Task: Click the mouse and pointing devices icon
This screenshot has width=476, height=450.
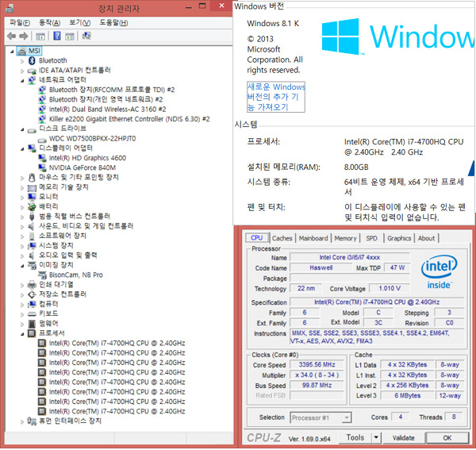Action: [32, 177]
